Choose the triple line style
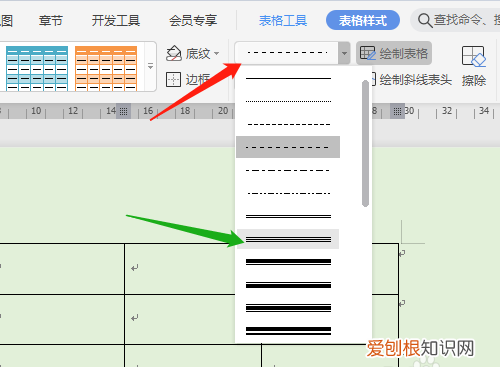Image resolution: width=500 pixels, height=367 pixels. [x=288, y=239]
